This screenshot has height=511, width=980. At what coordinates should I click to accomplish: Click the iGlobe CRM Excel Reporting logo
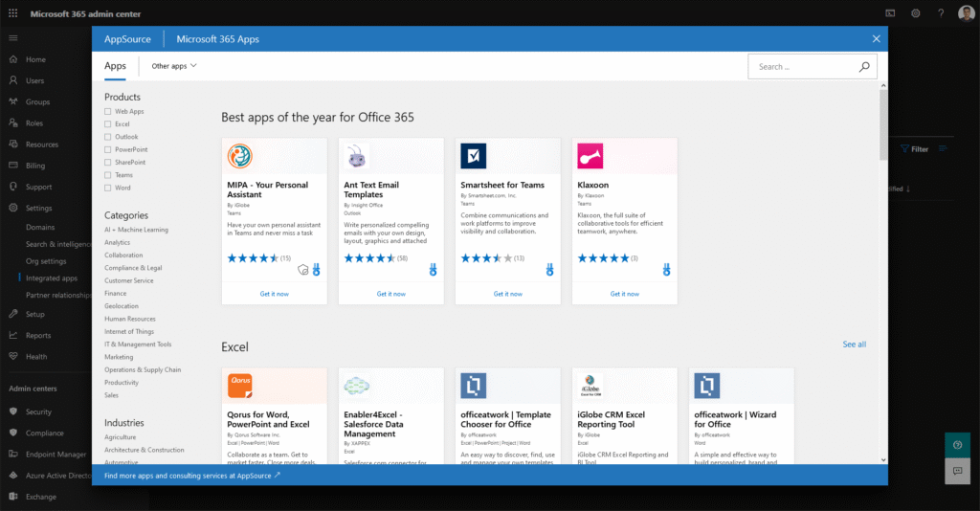pos(590,386)
